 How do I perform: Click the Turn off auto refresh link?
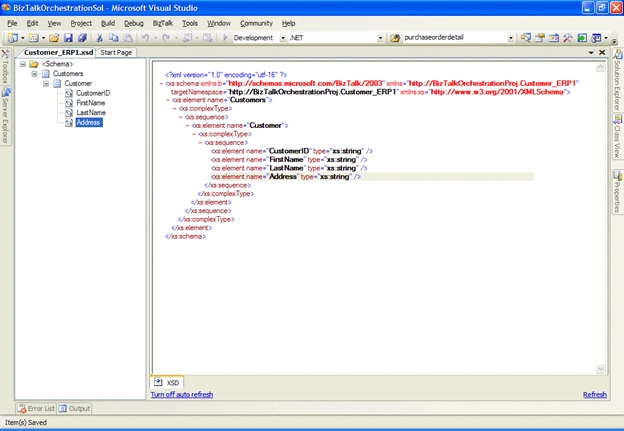click(182, 394)
